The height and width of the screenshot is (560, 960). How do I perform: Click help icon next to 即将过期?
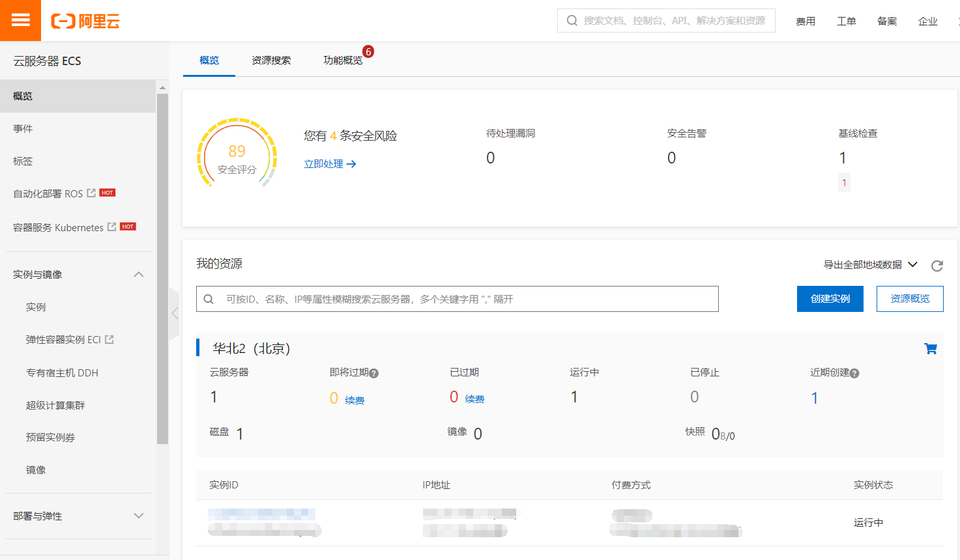[373, 373]
